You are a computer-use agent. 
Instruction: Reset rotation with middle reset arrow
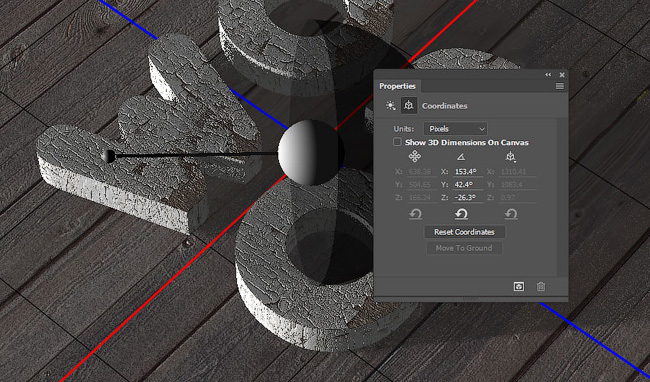[x=461, y=214]
